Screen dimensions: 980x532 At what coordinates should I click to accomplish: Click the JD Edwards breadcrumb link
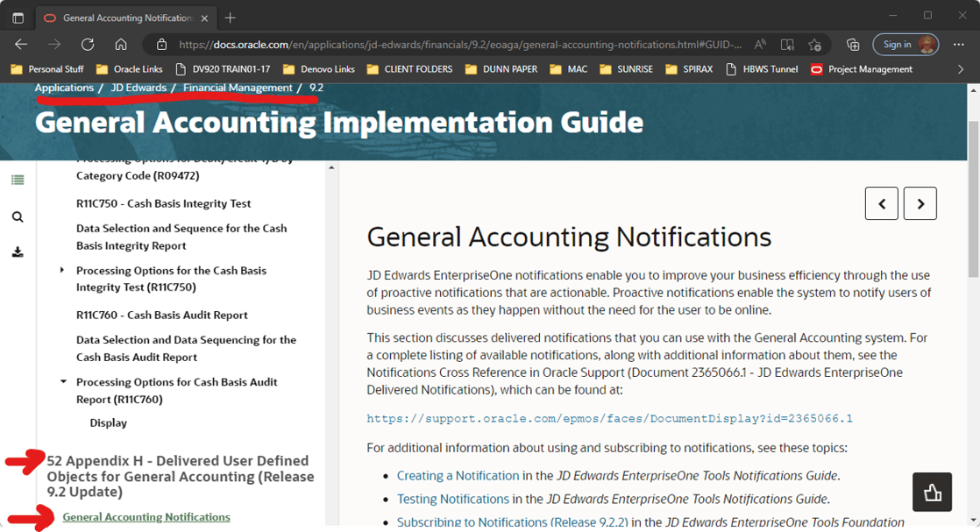(x=138, y=88)
